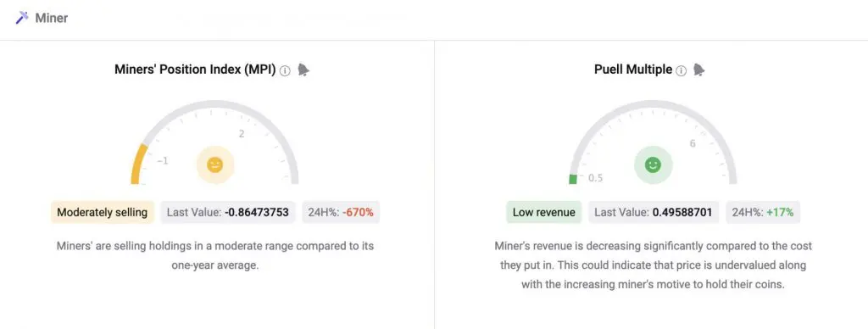Click the Puell 24H% +17% badge
Viewport: 868px width, 329px height.
click(763, 212)
